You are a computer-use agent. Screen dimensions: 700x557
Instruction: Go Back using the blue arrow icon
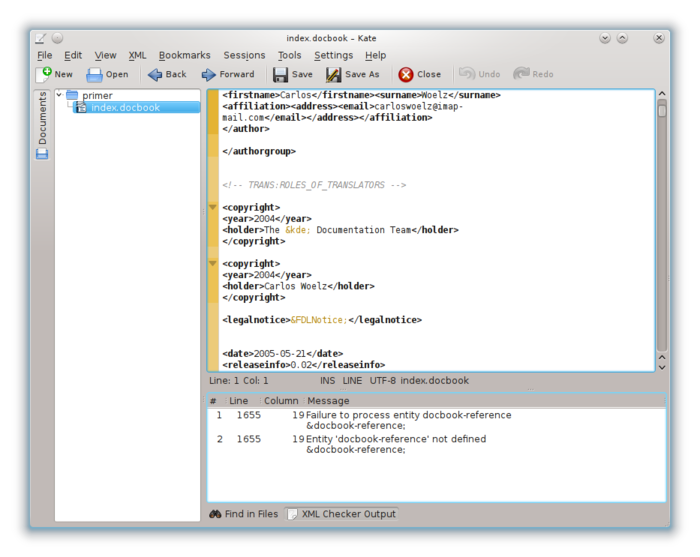point(154,74)
